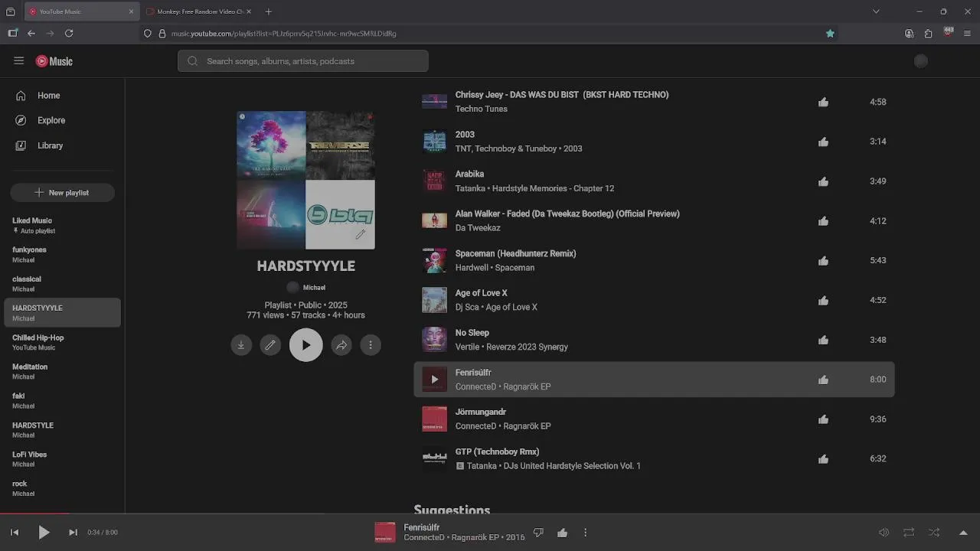
Task: Open the playlist more-options menu
Action: click(371, 345)
